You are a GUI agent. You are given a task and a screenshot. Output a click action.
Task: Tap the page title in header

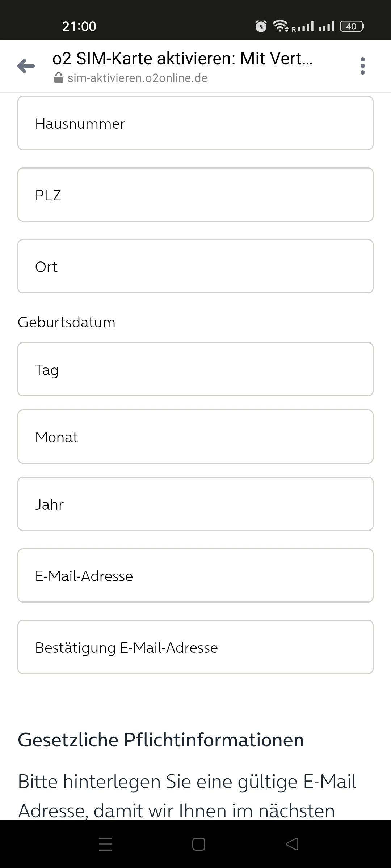182,59
